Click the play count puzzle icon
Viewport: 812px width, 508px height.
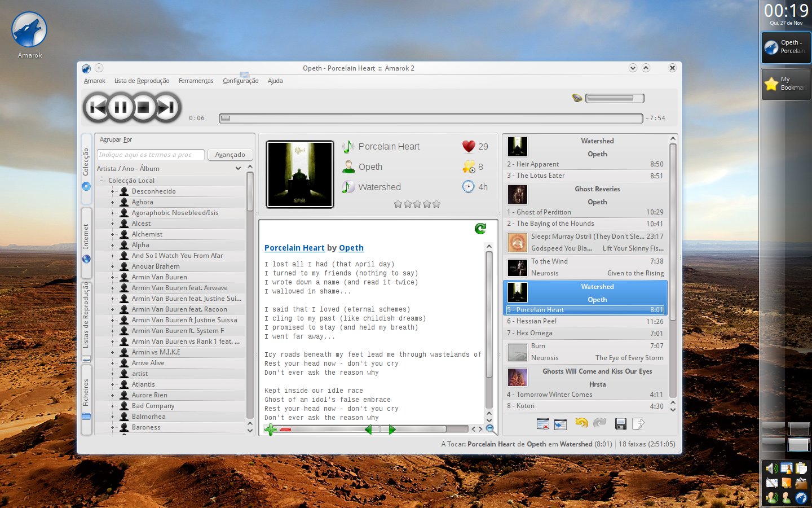469,167
